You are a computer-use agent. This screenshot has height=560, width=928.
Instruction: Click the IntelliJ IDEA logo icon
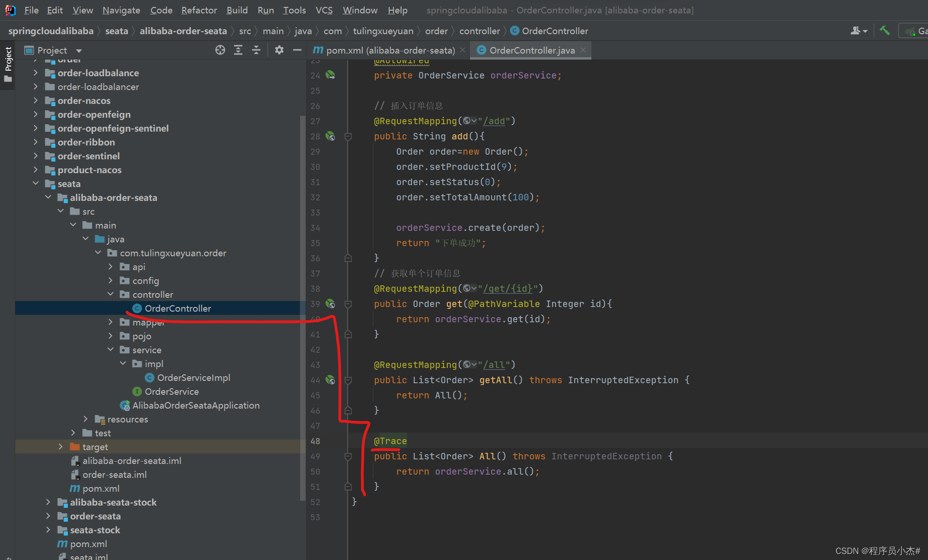point(10,10)
